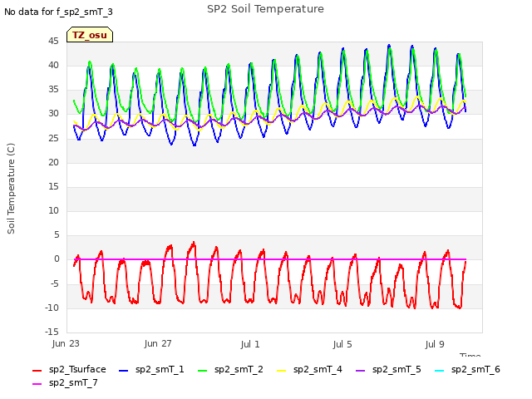Screen dimensions: 532x399
Task: Click the magenta sp2_smT_7 legend swatch
Action: tap(37, 384)
